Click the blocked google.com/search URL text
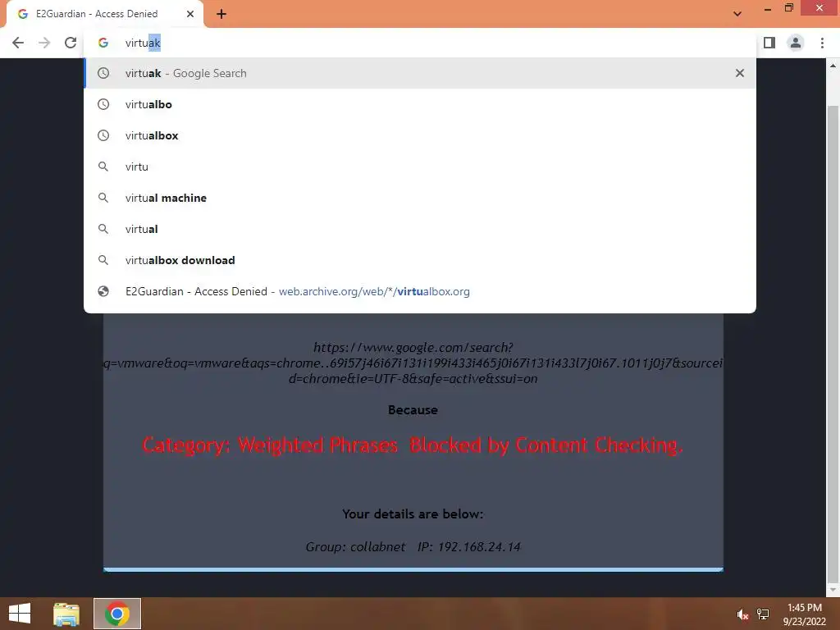Image resolution: width=840 pixels, height=630 pixels. tap(413, 363)
